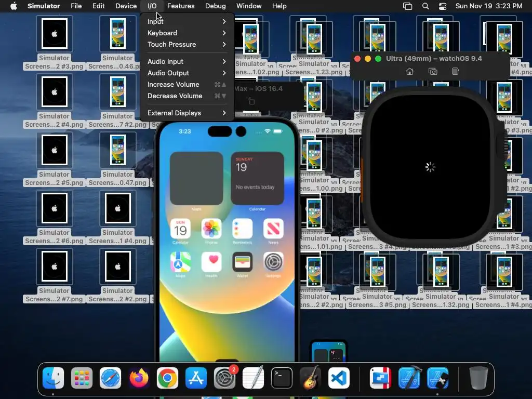This screenshot has height=399, width=532.
Task: Open the Window menu
Action: coord(249,6)
